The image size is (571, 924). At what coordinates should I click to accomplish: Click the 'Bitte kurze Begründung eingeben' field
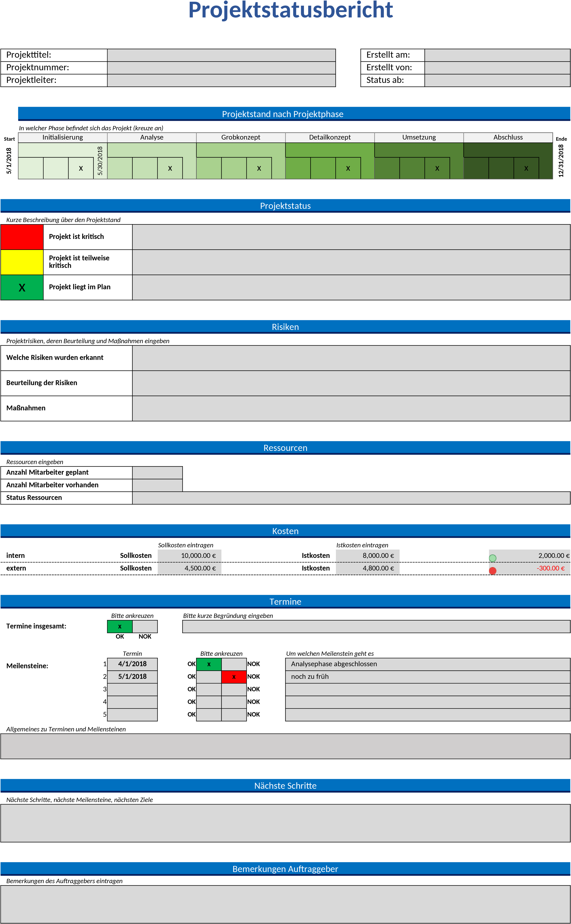coord(376,627)
